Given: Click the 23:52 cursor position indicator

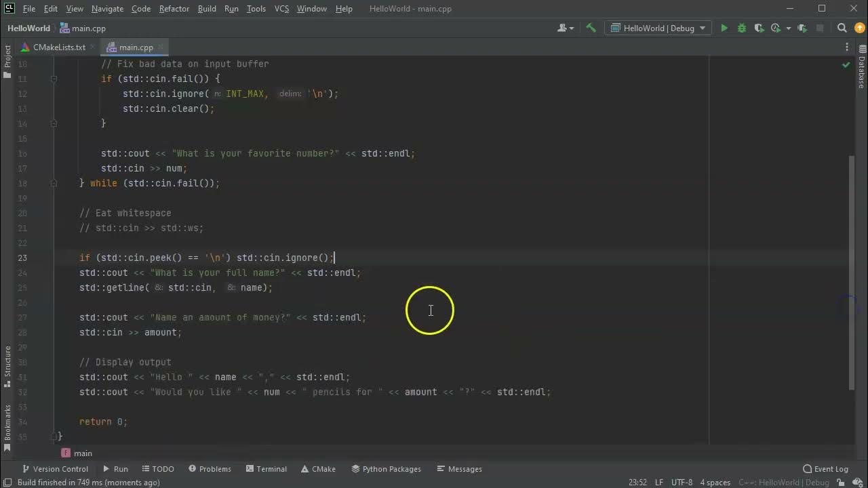Looking at the screenshot, I should coord(637,483).
